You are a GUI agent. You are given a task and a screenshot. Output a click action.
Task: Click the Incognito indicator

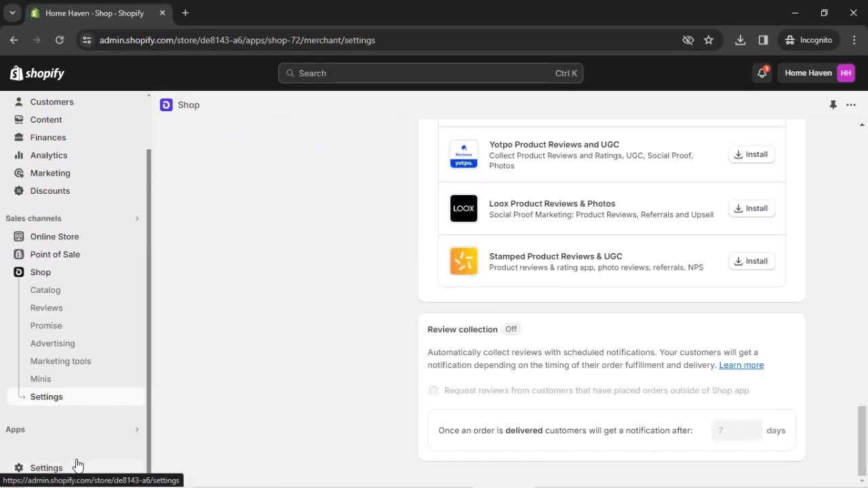pos(808,40)
